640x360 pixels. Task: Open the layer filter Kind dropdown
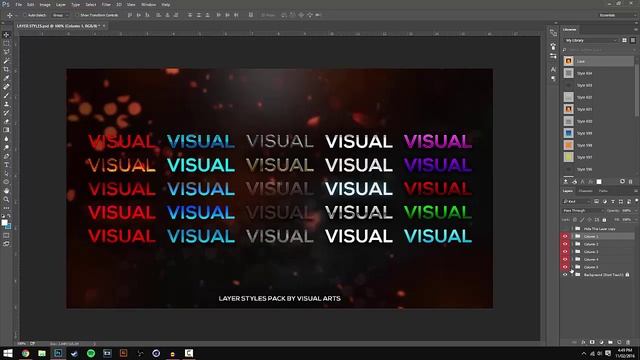point(577,202)
